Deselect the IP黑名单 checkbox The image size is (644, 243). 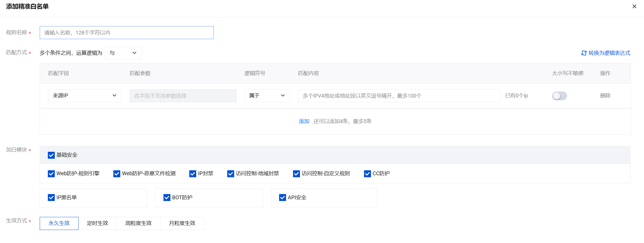(x=51, y=198)
